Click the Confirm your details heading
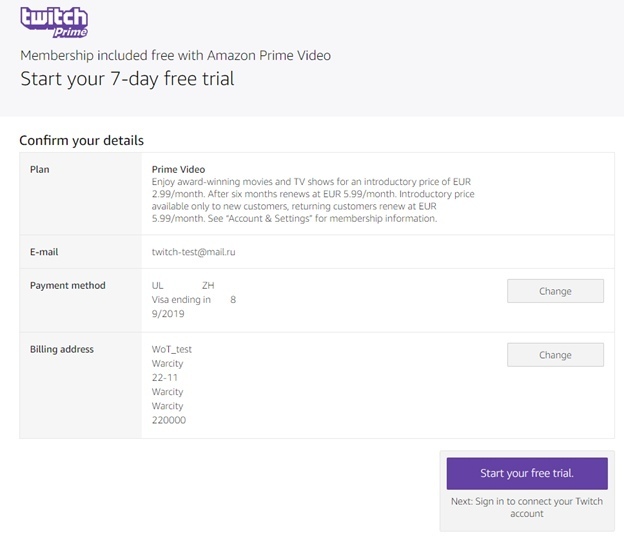 point(81,140)
